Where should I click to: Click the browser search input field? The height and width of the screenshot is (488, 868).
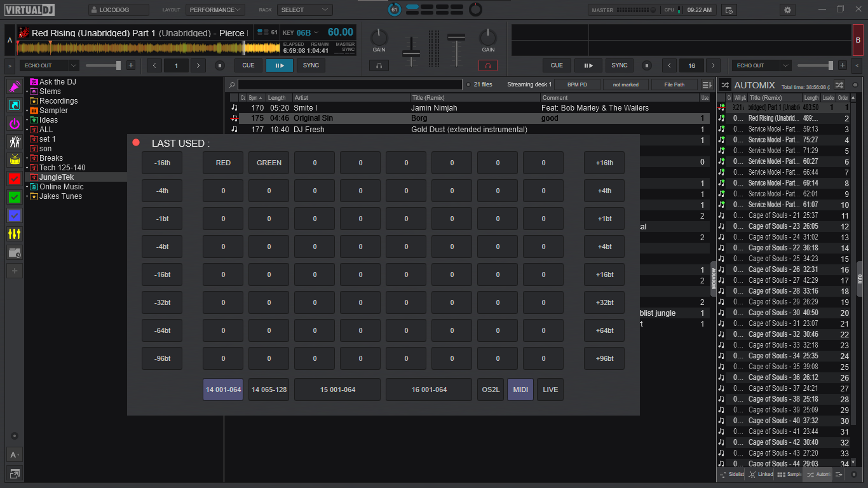tap(350, 85)
